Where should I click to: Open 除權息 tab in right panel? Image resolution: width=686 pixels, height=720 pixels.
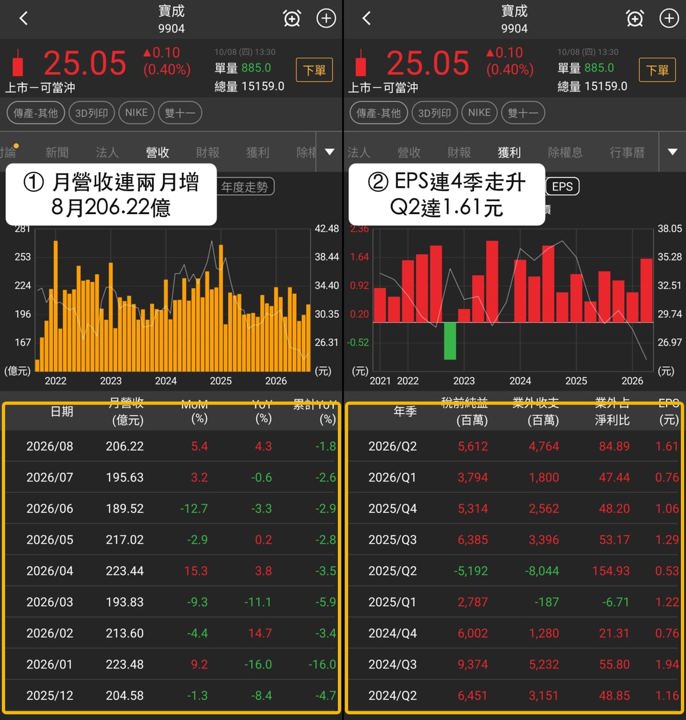point(565,152)
